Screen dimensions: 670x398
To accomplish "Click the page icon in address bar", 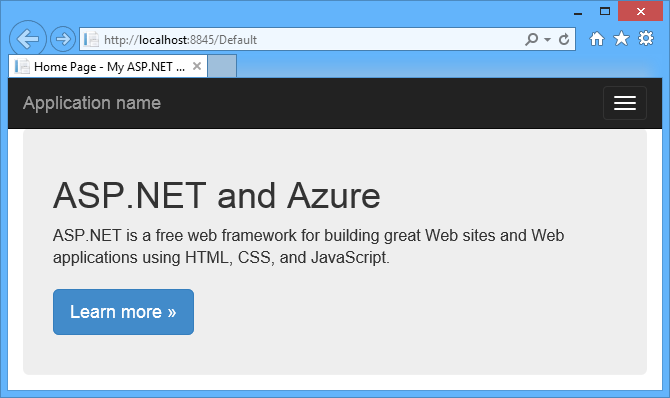I will coord(91,39).
